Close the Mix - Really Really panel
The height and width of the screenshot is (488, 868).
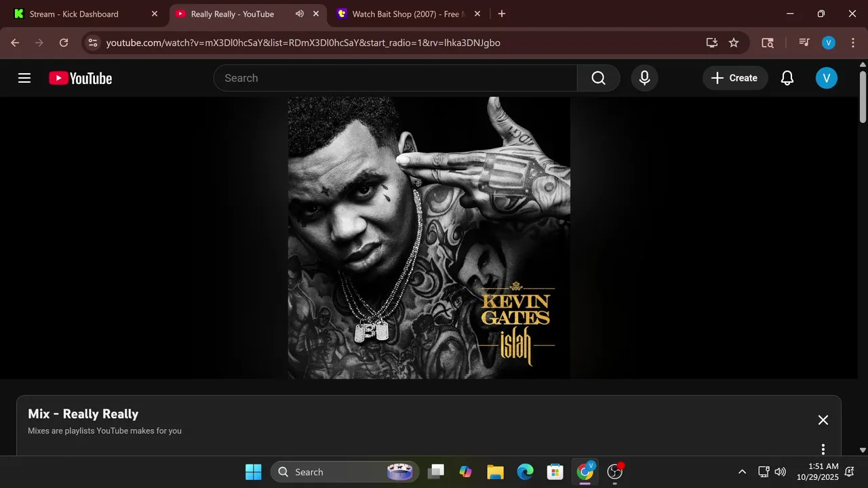(823, 420)
